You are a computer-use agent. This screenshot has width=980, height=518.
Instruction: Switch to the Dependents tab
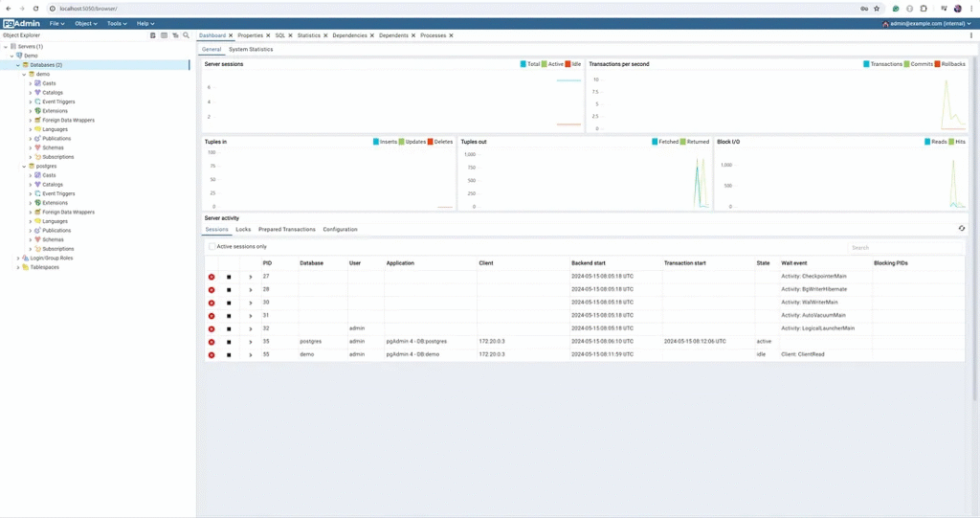pos(393,35)
